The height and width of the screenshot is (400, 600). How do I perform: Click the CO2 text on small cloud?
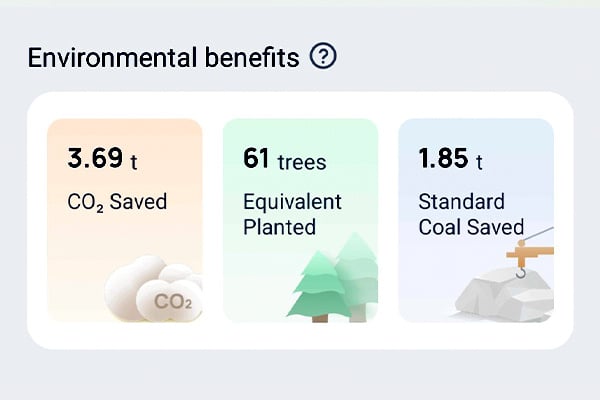click(x=173, y=302)
